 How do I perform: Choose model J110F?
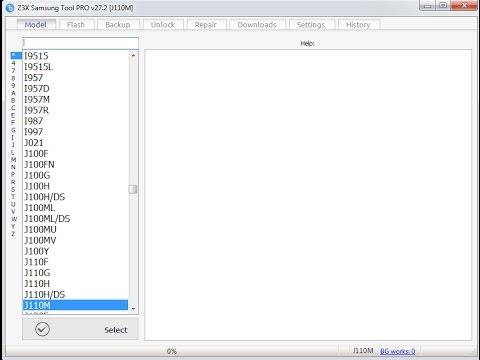tap(76, 262)
